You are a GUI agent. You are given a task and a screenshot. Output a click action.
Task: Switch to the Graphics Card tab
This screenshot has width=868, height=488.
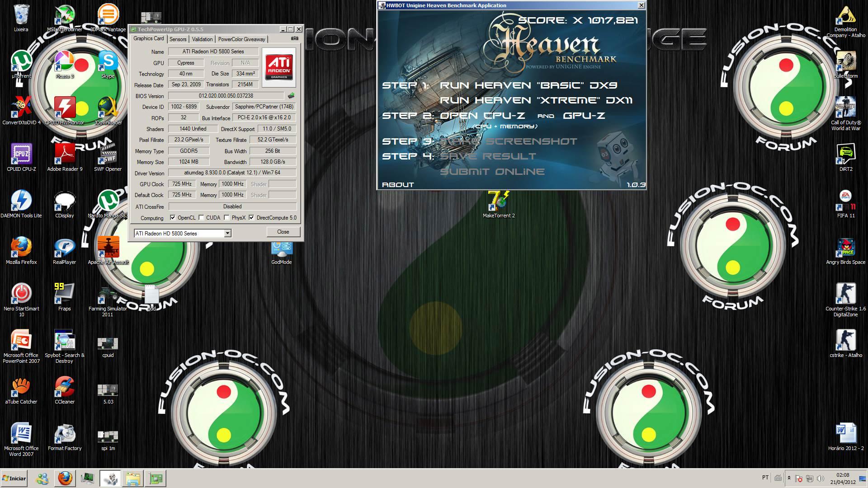pos(149,39)
